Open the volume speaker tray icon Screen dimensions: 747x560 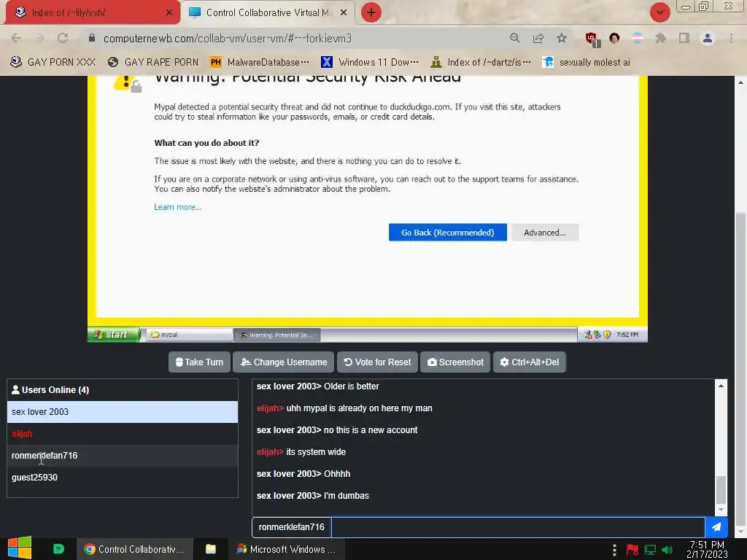667,550
